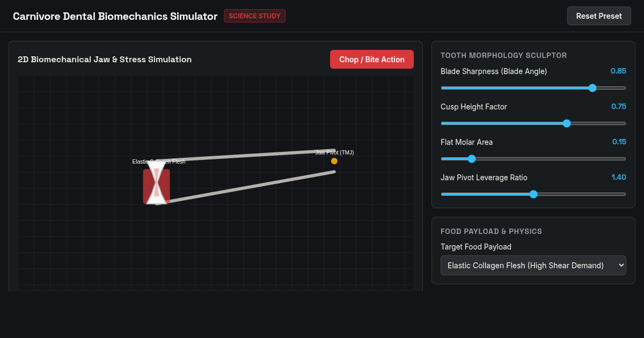Click the Flat Molar Area label
This screenshot has height=338, width=644.
[x=466, y=142]
